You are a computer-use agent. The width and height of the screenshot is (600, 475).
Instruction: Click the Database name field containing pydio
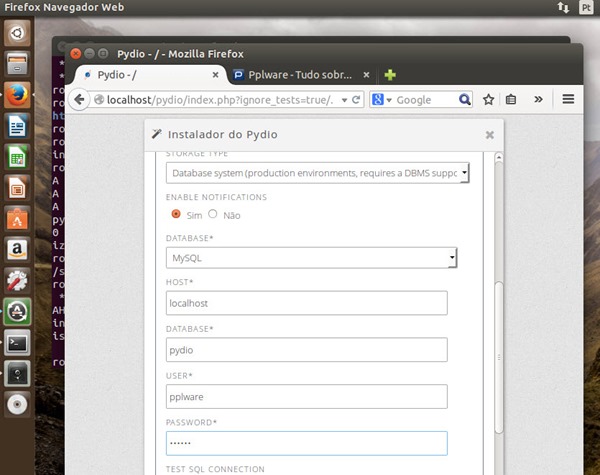pos(307,349)
